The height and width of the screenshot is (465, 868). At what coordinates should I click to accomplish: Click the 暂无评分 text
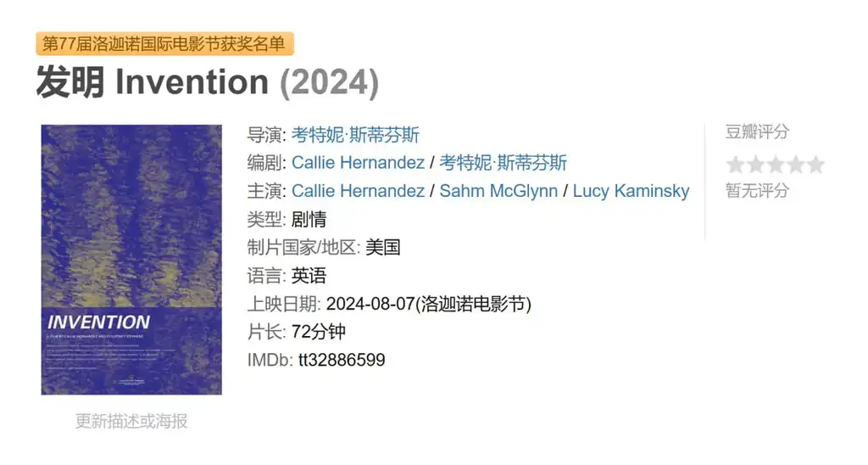tap(757, 191)
